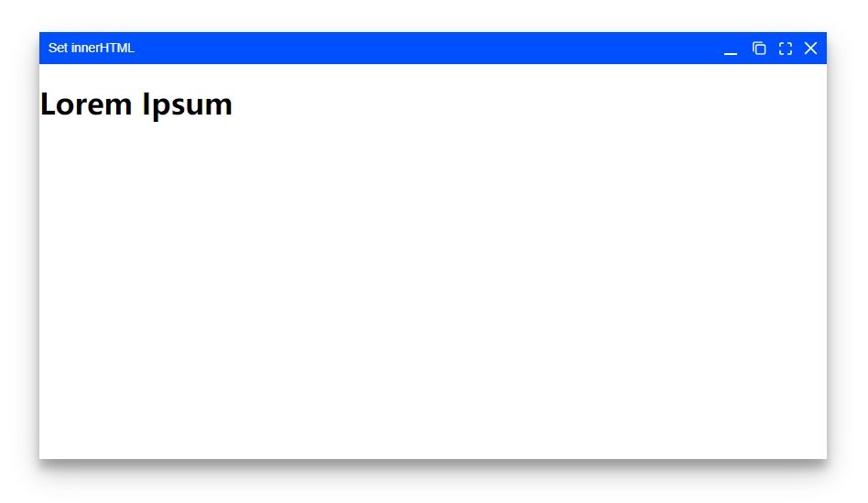Click the word "Lorem" in the heading
The height and width of the screenshot is (503, 868).
86,104
